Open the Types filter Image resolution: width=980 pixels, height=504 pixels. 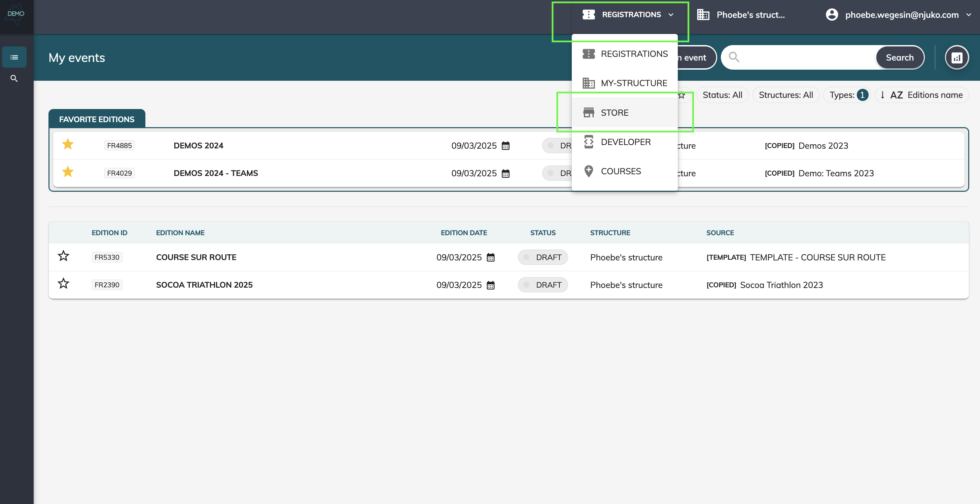click(x=848, y=95)
